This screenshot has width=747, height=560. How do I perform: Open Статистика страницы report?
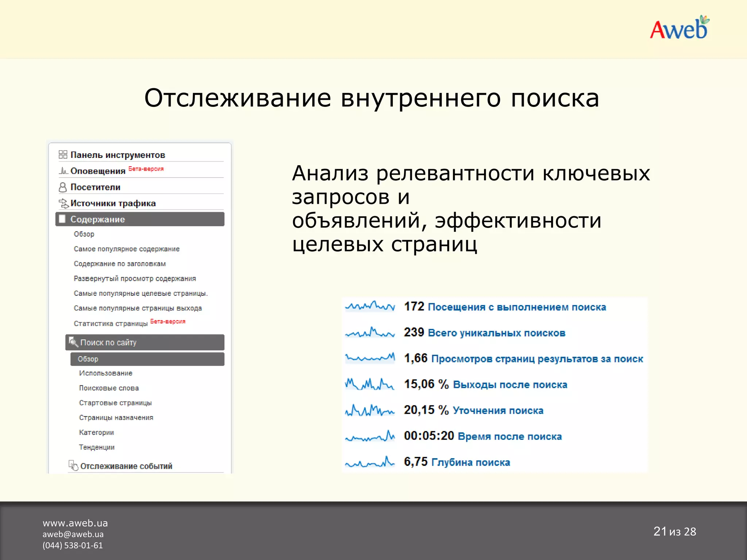coord(111,323)
